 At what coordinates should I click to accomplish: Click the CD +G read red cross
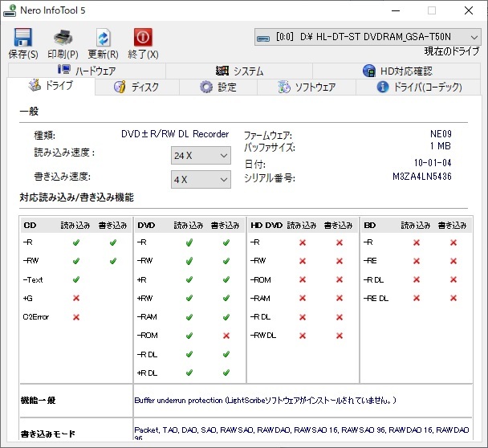76,298
